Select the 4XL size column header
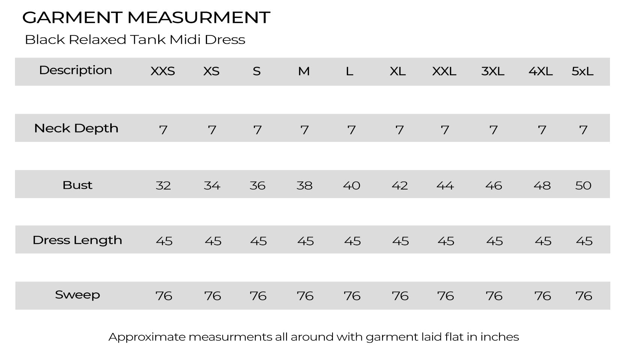Screen dimensions: 625x364 click(x=541, y=71)
